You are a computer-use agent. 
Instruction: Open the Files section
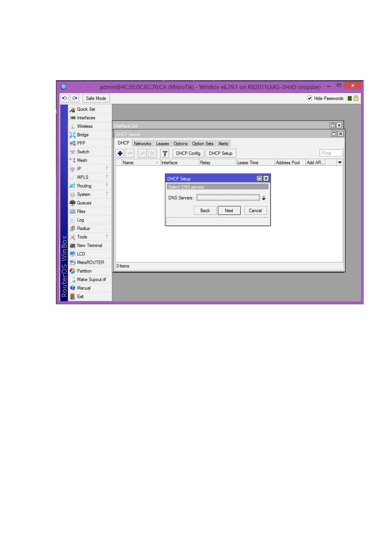90,212
